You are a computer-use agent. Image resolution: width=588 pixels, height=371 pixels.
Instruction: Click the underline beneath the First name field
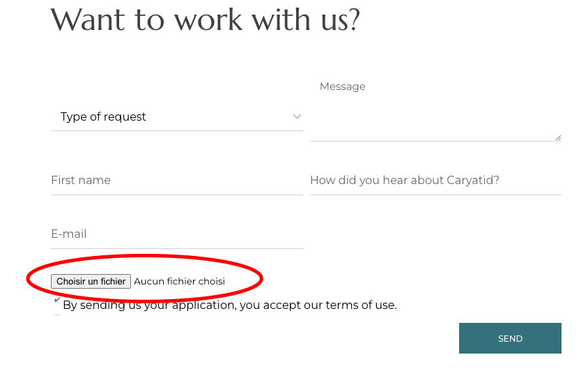(x=176, y=195)
